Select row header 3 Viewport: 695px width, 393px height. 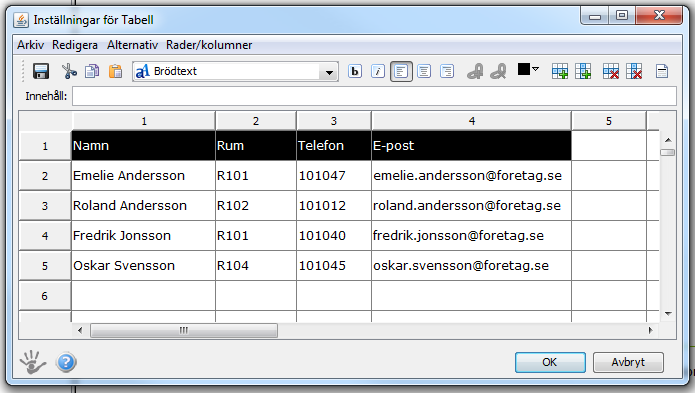tap(45, 206)
